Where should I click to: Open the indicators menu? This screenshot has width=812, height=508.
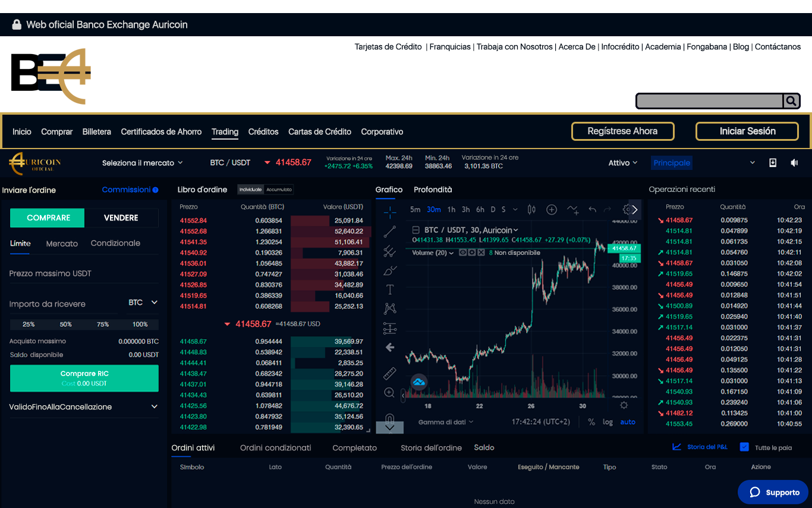tap(572, 209)
